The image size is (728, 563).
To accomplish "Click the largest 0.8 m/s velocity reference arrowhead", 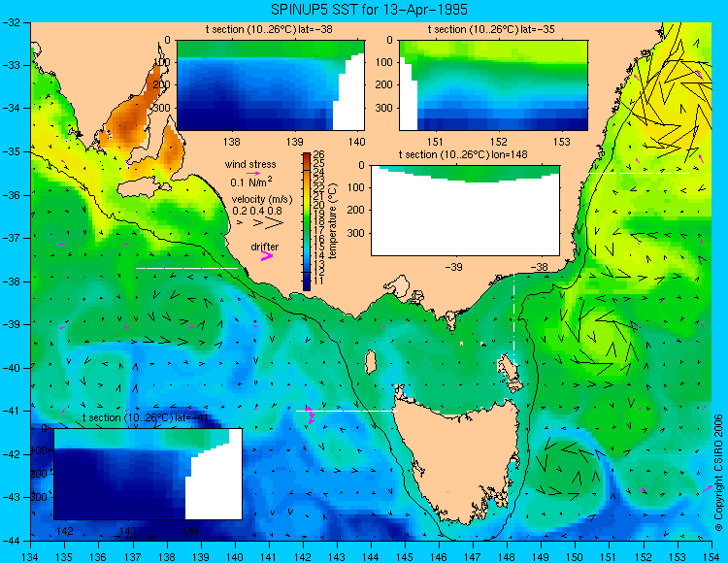I will 274,223.
